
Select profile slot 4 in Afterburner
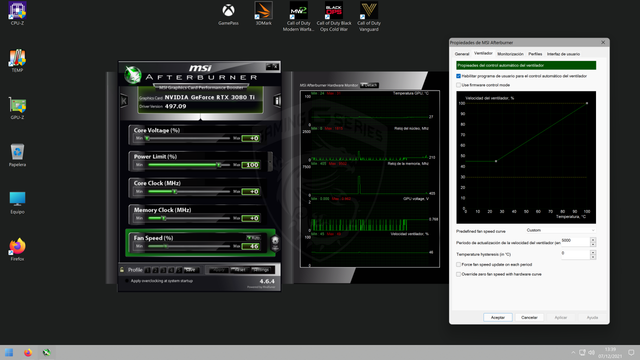[171, 270]
